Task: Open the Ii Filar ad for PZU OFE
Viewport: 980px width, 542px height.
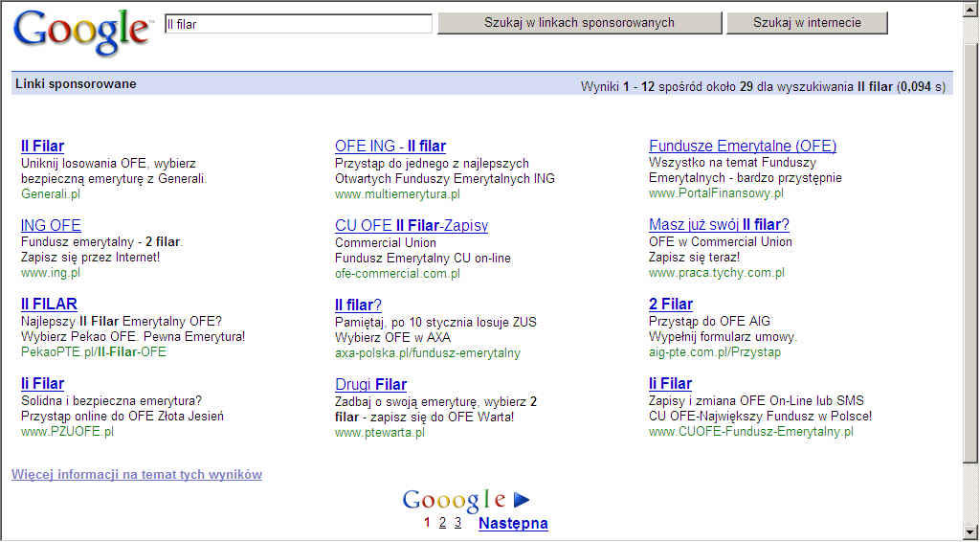Action: [x=42, y=384]
